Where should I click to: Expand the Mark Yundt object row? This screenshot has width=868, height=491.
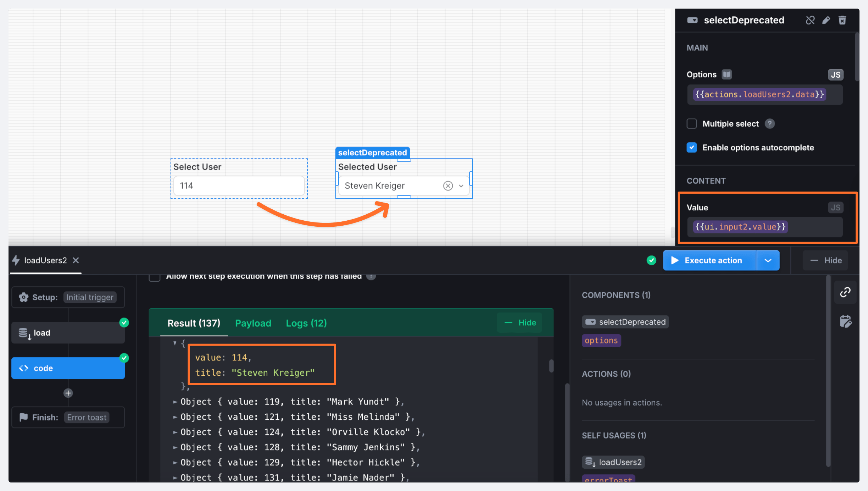pos(175,402)
